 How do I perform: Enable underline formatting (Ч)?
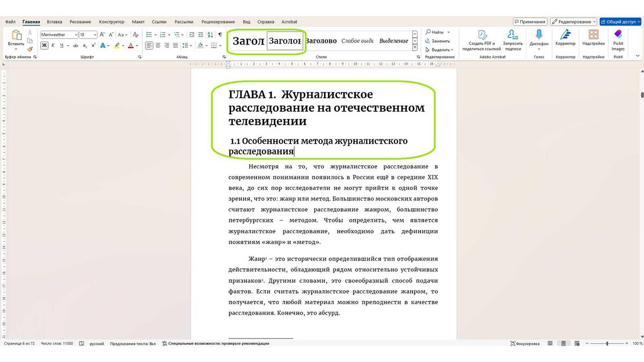coord(62,45)
